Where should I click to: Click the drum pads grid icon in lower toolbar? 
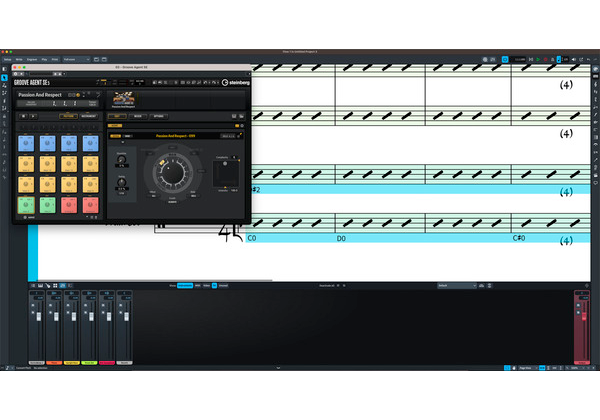55,286
